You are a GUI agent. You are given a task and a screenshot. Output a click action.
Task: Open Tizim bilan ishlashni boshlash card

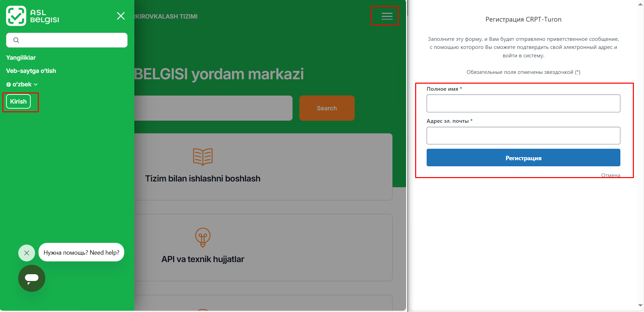click(263, 167)
